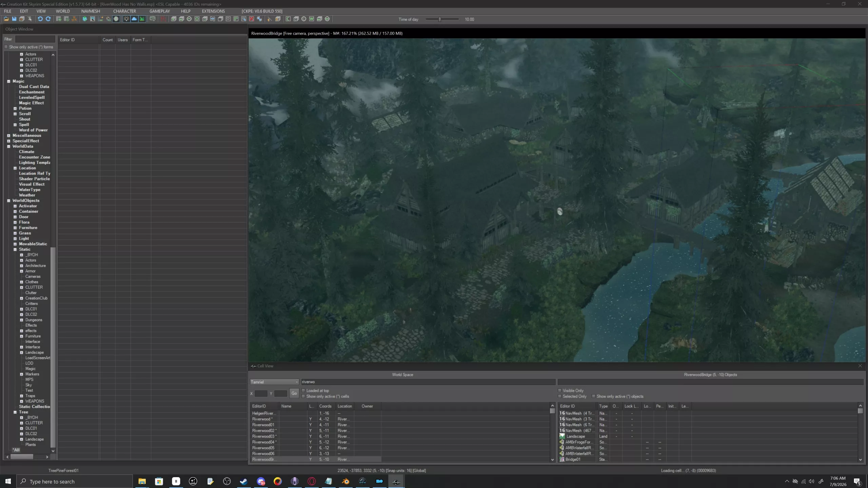Viewport: 868px width, 488px height.
Task: Check Show only active (*) objects
Action: [594, 396]
